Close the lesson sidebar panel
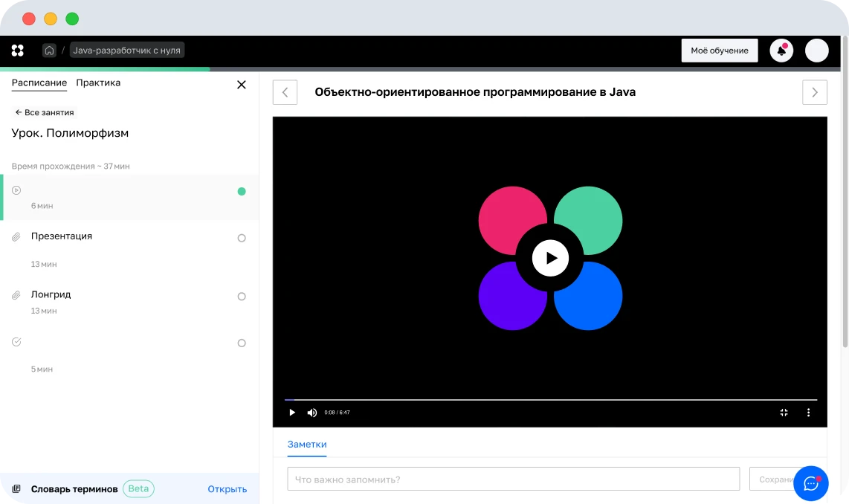The height and width of the screenshot is (504, 849). (x=241, y=85)
